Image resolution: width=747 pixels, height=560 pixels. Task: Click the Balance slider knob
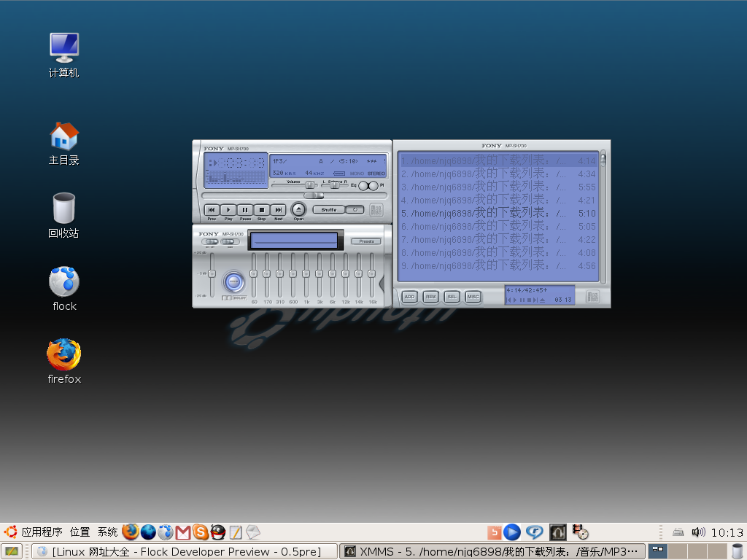tap(335, 185)
